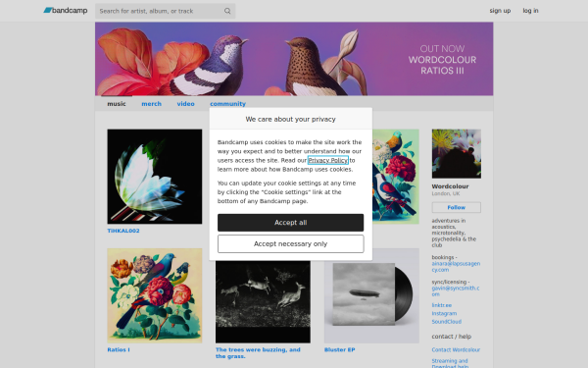Open Streaming and Download help link
The image size is (588, 368).
(450, 363)
